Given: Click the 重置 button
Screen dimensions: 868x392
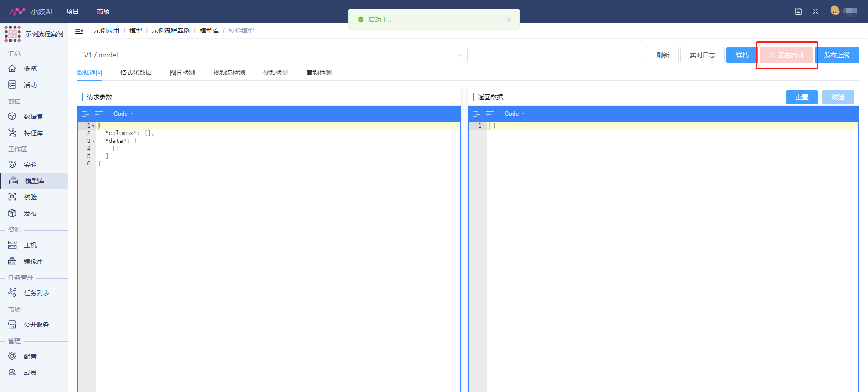Looking at the screenshot, I should (802, 97).
